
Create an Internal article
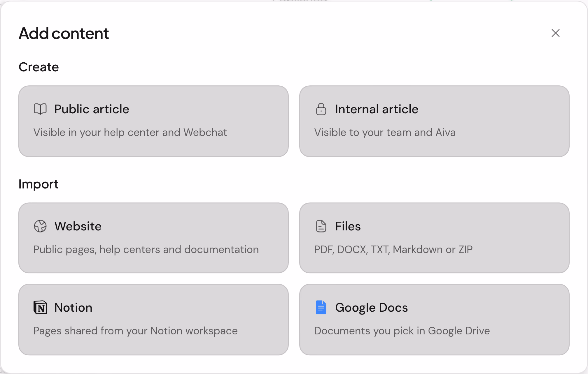click(434, 121)
